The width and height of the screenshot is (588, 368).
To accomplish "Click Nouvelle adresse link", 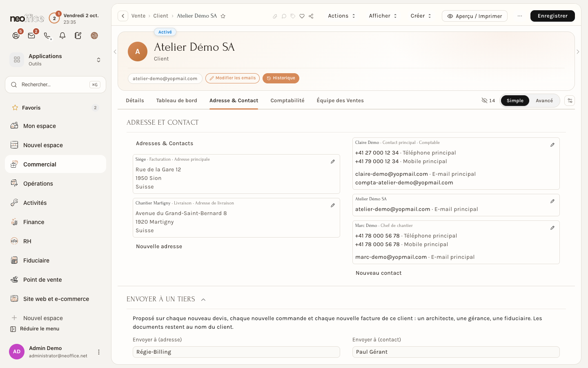I will 159,247.
